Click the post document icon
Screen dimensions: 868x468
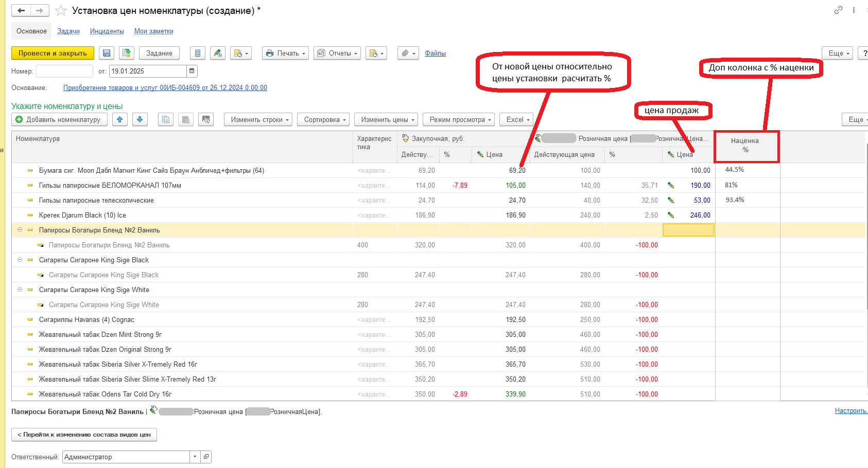coord(126,53)
